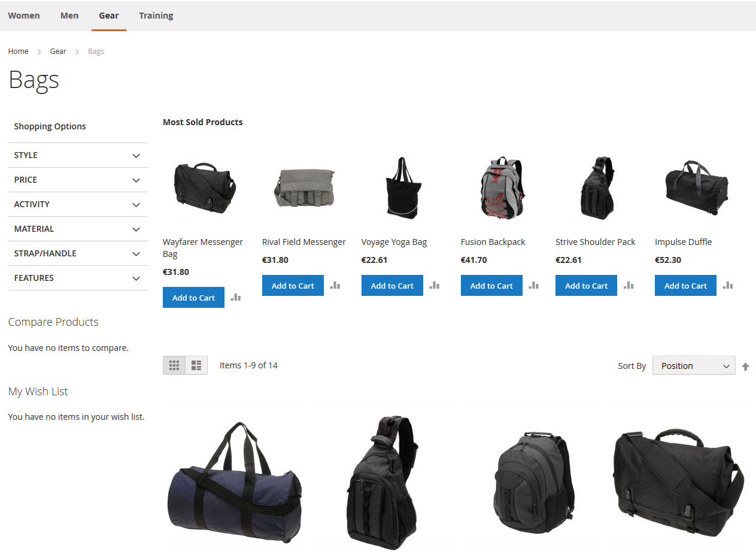Click Strive Shoulder Pack small thumbnail
Screen dimensions: 756x554
point(597,187)
